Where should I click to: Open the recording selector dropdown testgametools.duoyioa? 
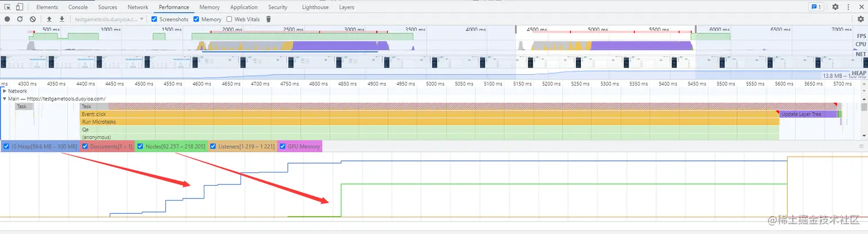point(109,19)
